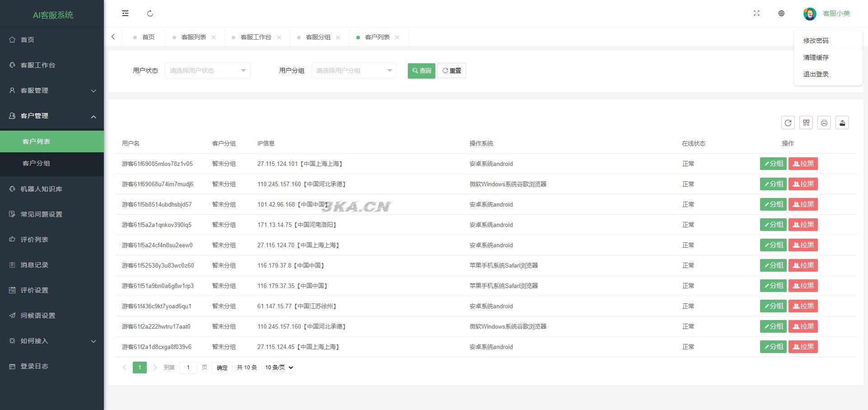
Task: Open the column filter grid icon
Action: coord(806,123)
